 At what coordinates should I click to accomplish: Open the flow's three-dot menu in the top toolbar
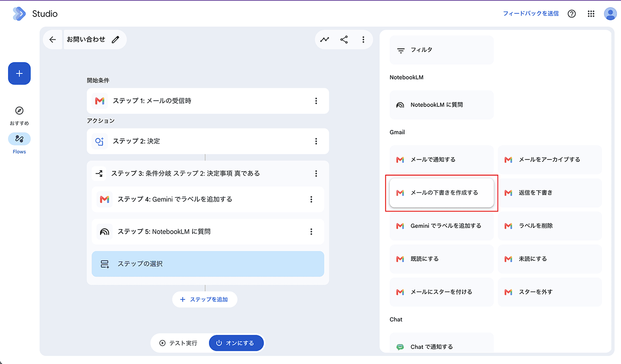363,39
